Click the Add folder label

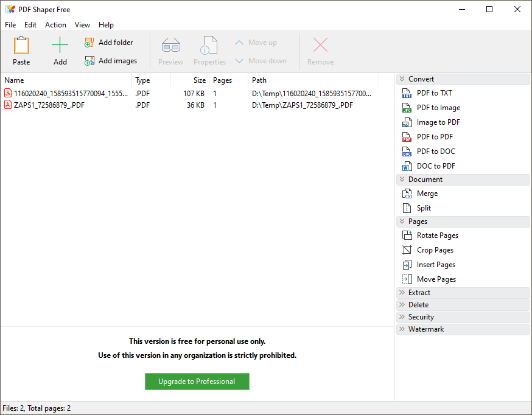point(116,43)
